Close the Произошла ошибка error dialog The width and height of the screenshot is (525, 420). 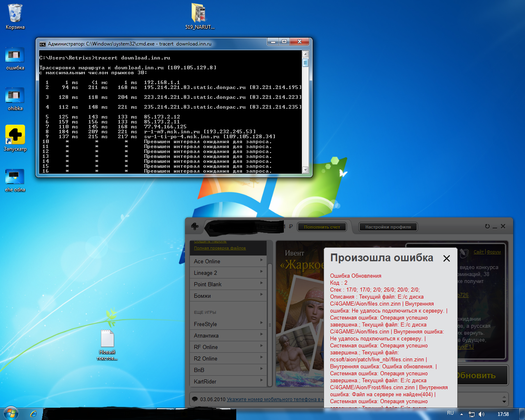point(447,258)
